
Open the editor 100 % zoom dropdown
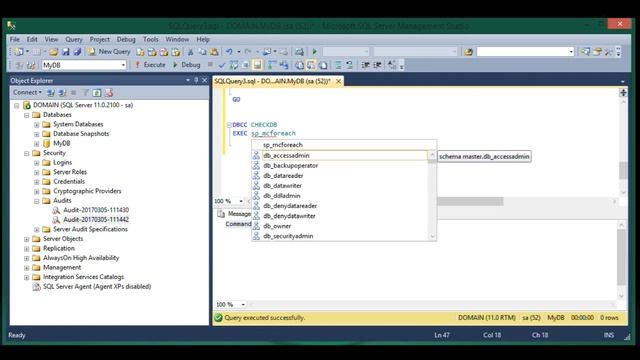pyautogui.click(x=241, y=201)
